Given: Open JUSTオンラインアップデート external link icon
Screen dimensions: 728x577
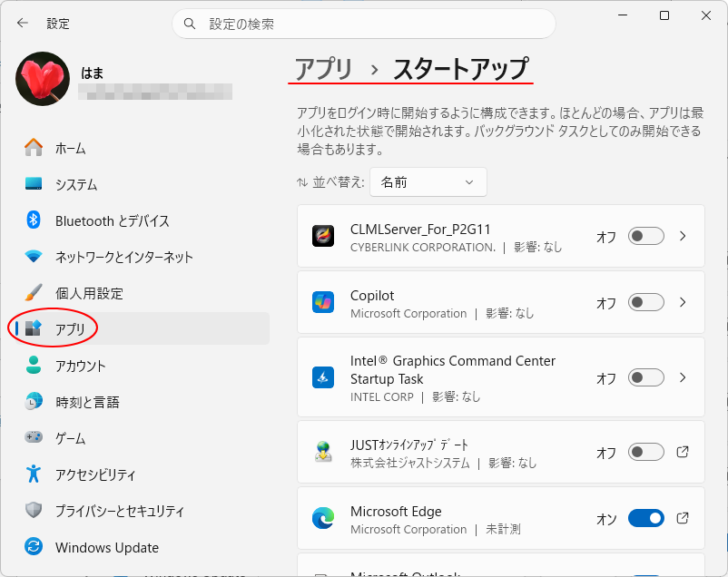Looking at the screenshot, I should (682, 452).
